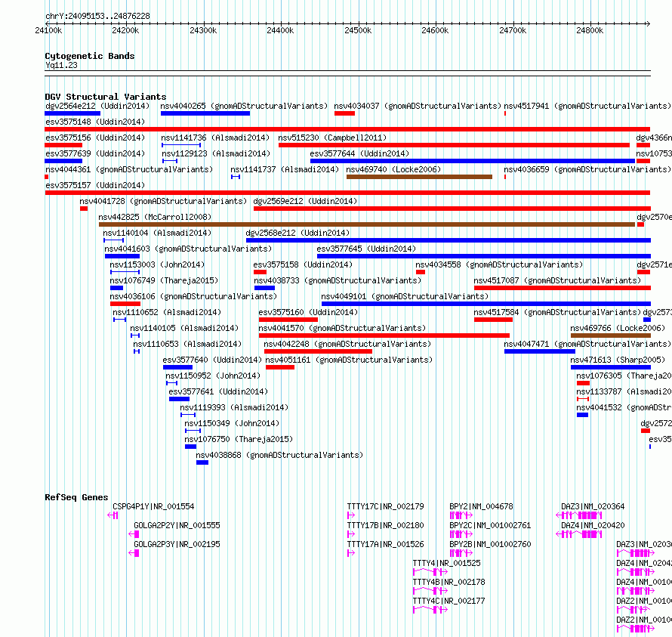Open esv3577644 (Uddin2014) variant label
Screen dimensions: 672x637
pos(359,153)
